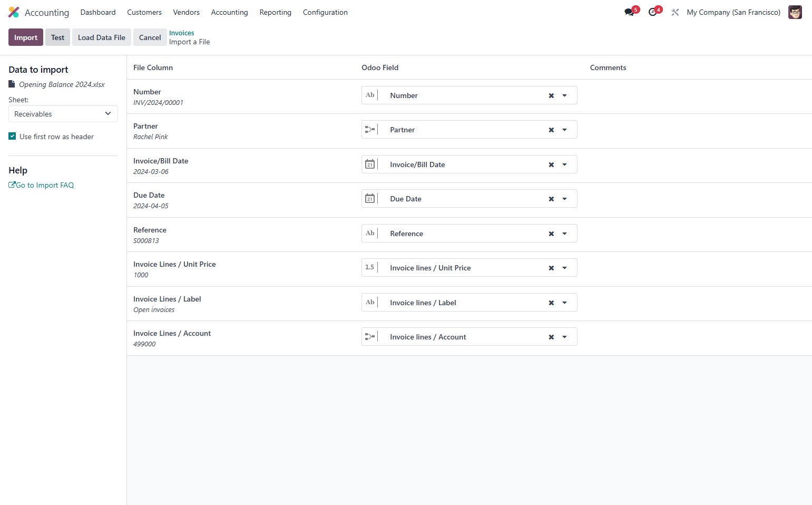Cancel the file import
Image resolution: width=812 pixels, height=505 pixels.
click(x=150, y=37)
